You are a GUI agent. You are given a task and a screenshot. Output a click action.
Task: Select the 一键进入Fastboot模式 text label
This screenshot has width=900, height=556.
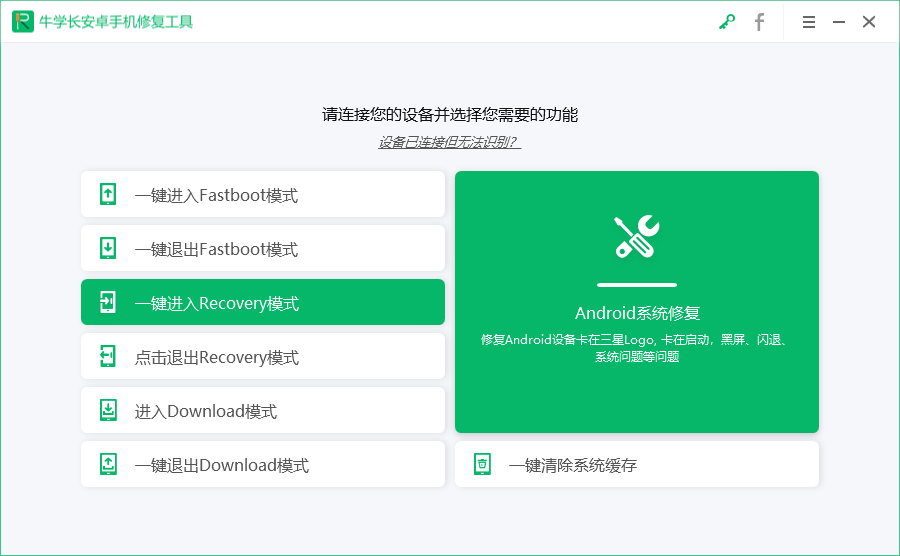tap(216, 195)
